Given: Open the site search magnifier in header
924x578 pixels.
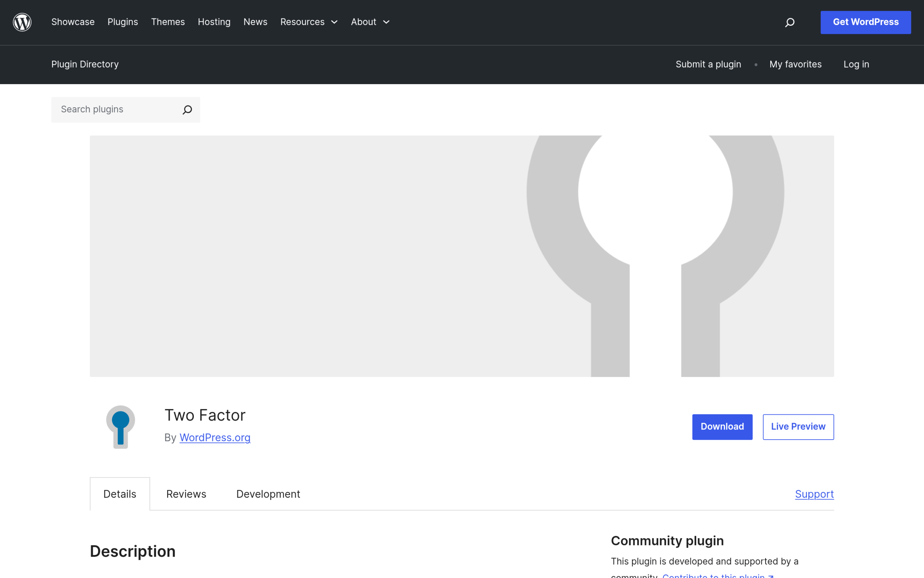Looking at the screenshot, I should tap(790, 22).
